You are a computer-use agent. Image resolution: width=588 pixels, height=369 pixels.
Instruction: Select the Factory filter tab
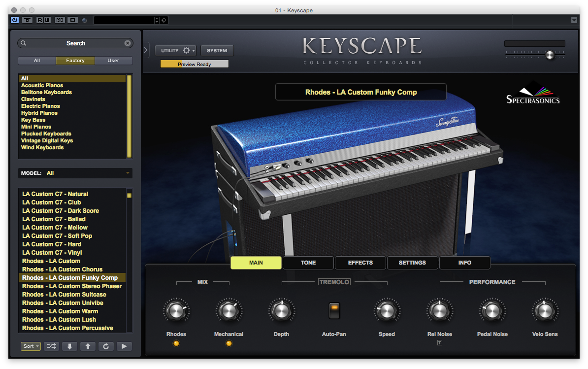click(75, 61)
